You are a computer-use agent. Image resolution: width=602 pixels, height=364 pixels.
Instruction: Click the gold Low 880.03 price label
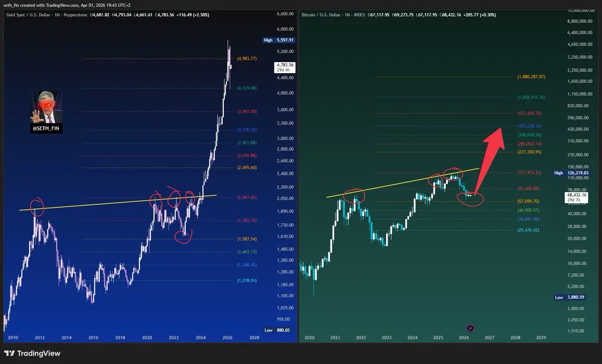coord(279,329)
